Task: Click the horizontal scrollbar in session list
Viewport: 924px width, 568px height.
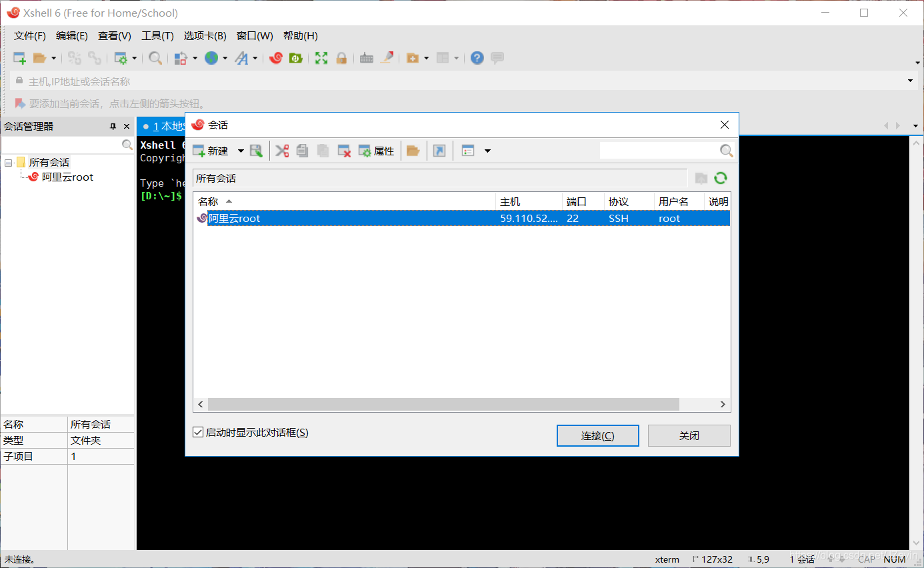Action: pyautogui.click(x=443, y=405)
